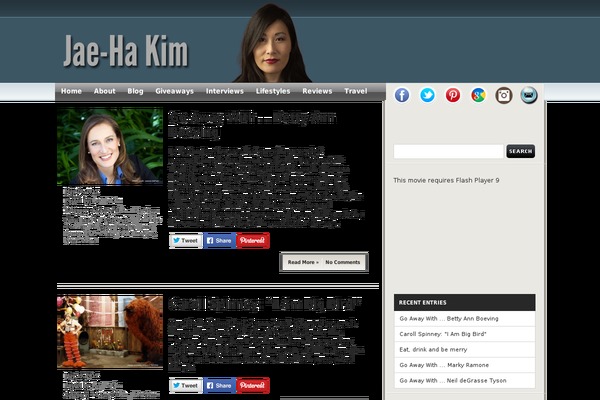The height and width of the screenshot is (400, 600).
Task: Open the first post's headline
Action: tap(252, 125)
